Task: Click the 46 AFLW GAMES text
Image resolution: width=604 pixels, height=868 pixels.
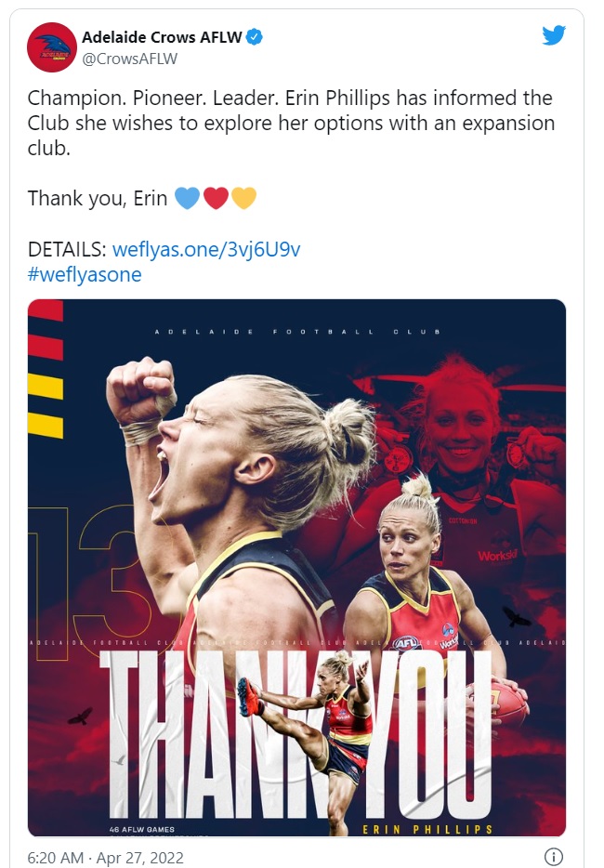Action: (142, 829)
